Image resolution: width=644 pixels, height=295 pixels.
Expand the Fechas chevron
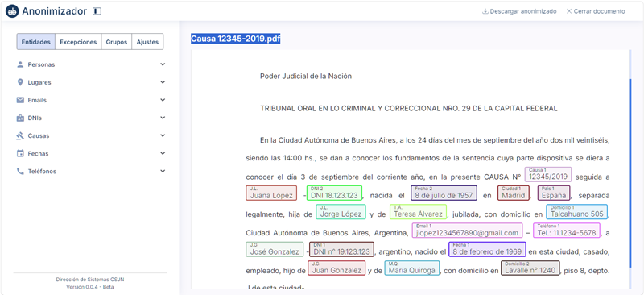[x=163, y=153]
